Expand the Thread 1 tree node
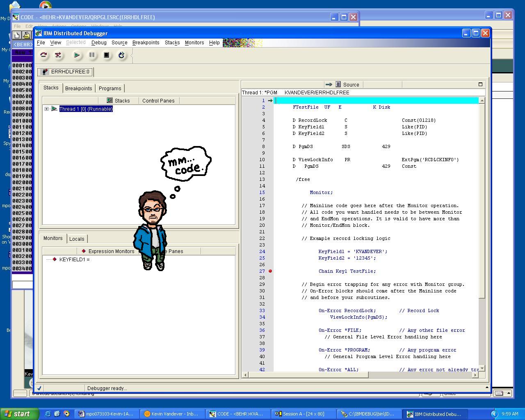Image resolution: width=525 pixels, height=420 pixels. [x=47, y=109]
